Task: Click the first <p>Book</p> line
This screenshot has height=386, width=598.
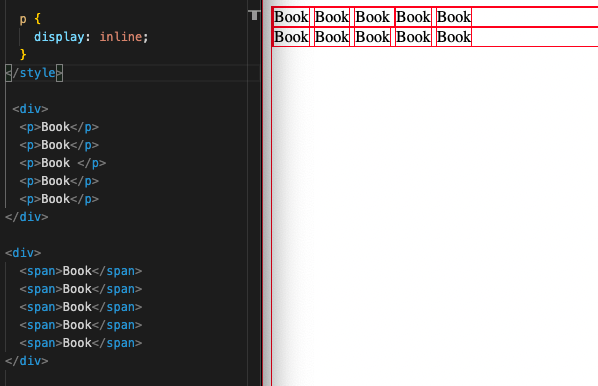Action: click(59, 127)
